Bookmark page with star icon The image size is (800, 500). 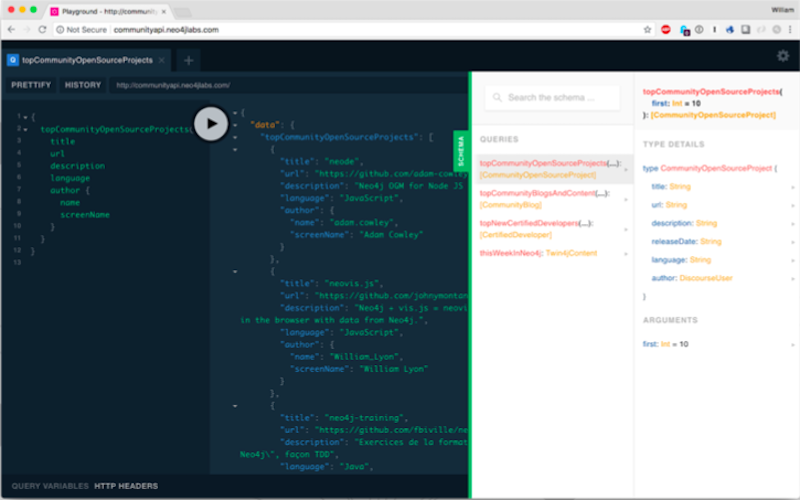[647, 30]
